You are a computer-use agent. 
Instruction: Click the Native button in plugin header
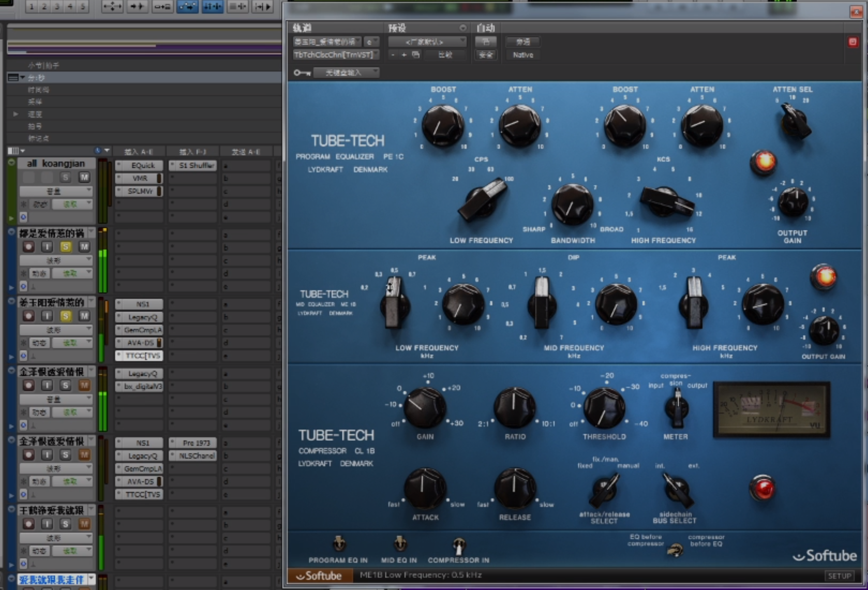[523, 55]
